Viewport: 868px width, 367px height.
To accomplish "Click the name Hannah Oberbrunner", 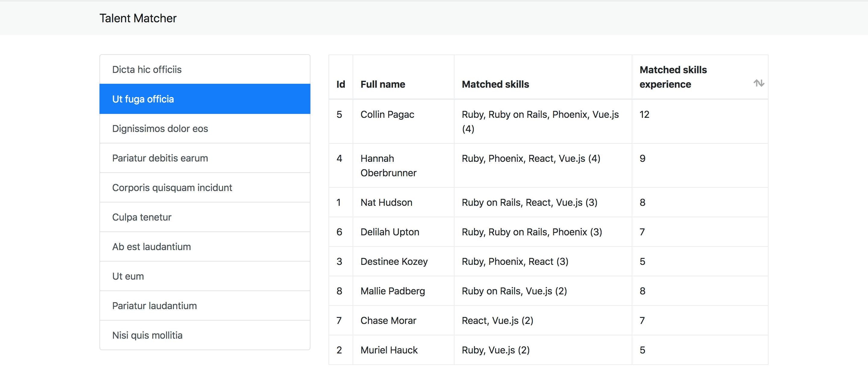I will tap(388, 165).
